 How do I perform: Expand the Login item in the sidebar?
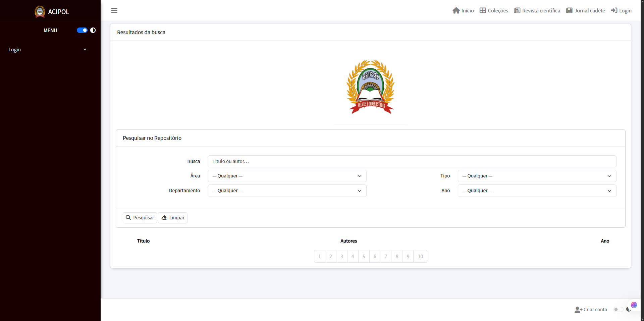[47, 49]
